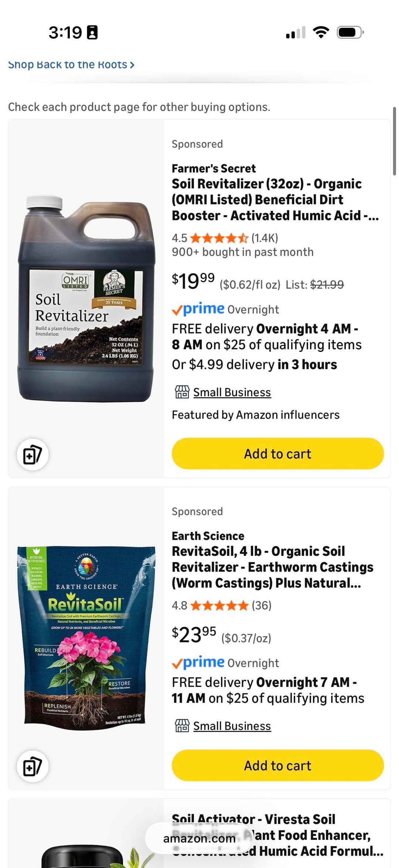Image resolution: width=399 pixels, height=868 pixels.
Task: Open the RevitaSoil, 4 lb product title
Action: coord(273,567)
